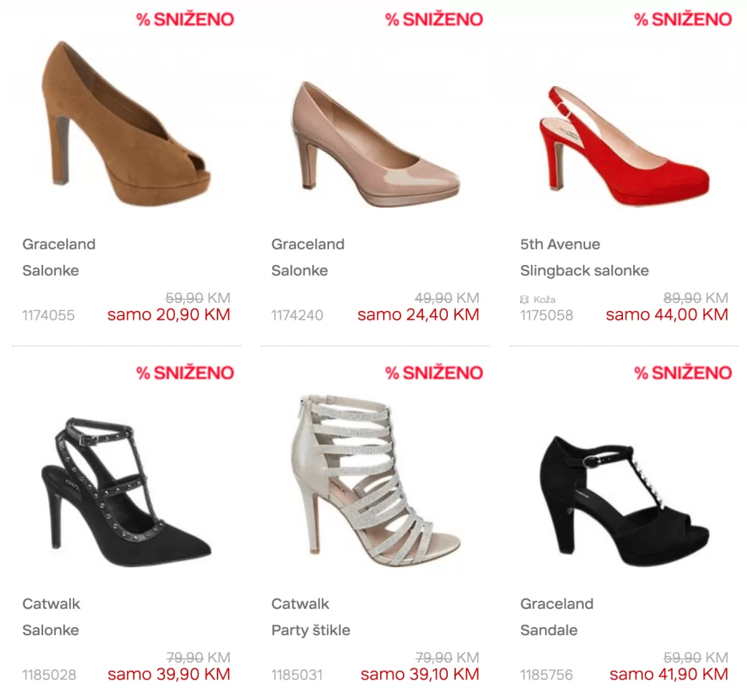Click SNIŽENO badge above the brown shoe
The height and width of the screenshot is (700, 747).
(x=185, y=20)
